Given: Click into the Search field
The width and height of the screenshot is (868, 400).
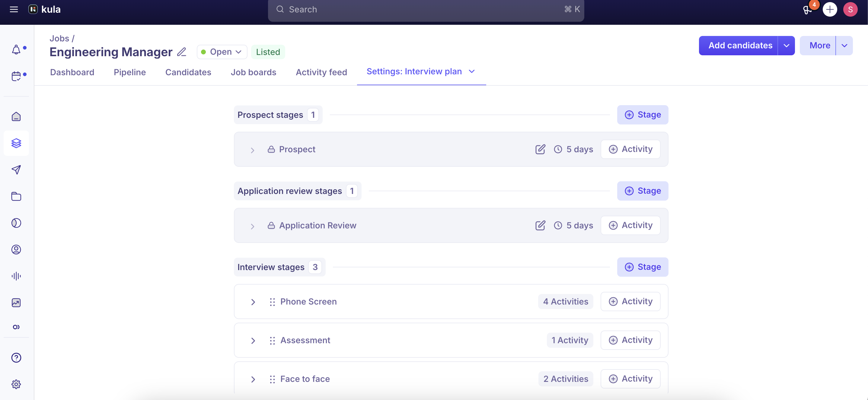Looking at the screenshot, I should click(x=426, y=9).
